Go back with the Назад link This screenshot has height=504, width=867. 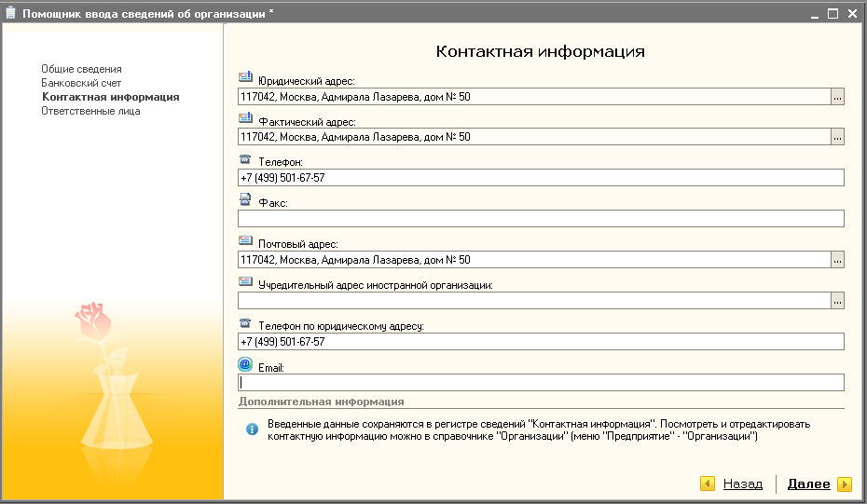coord(742,484)
